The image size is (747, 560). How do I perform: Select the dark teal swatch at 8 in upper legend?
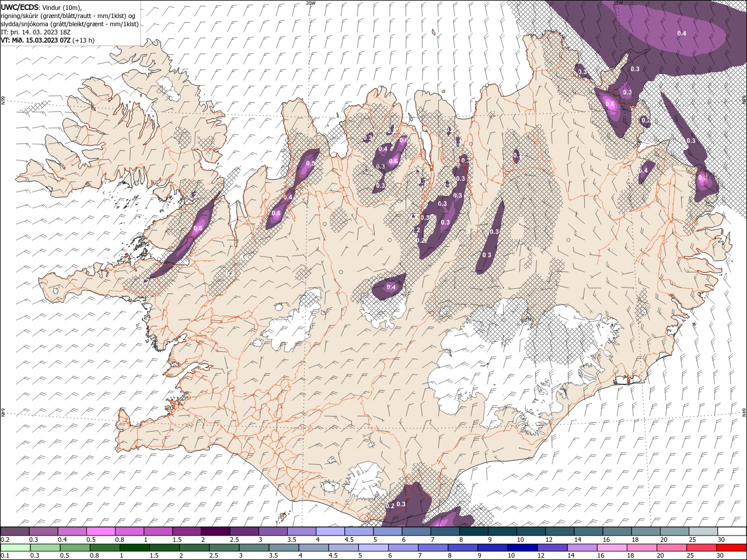click(x=473, y=531)
